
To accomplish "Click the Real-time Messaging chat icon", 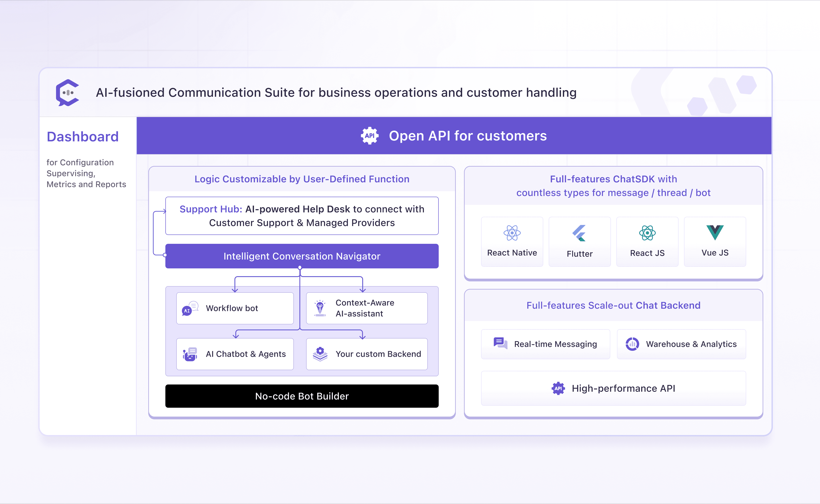I will click(x=500, y=343).
